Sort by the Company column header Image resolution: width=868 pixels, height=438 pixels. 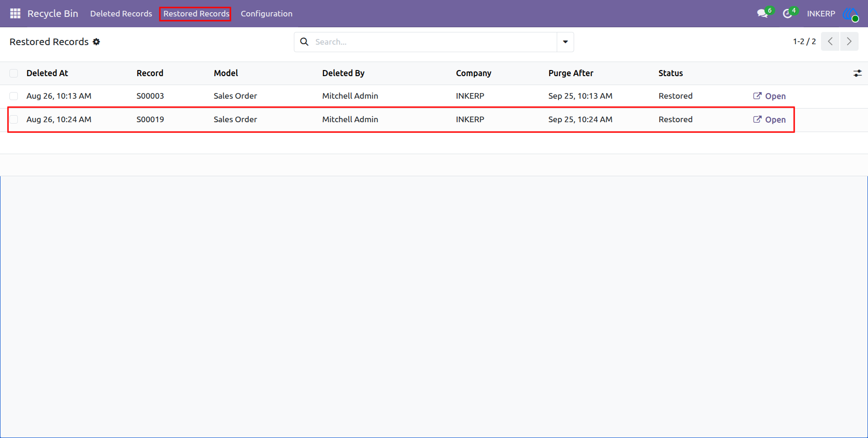coord(473,73)
